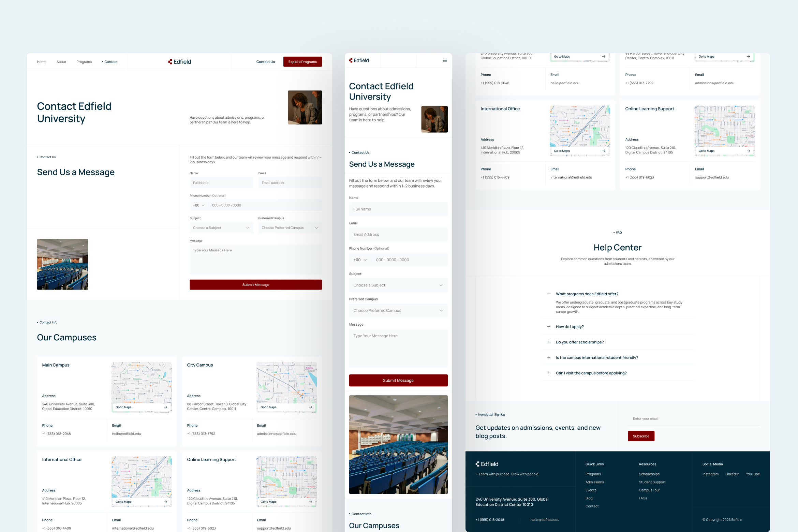Click the footer Edfield logo icon
This screenshot has height=532, width=798.
[x=477, y=464]
